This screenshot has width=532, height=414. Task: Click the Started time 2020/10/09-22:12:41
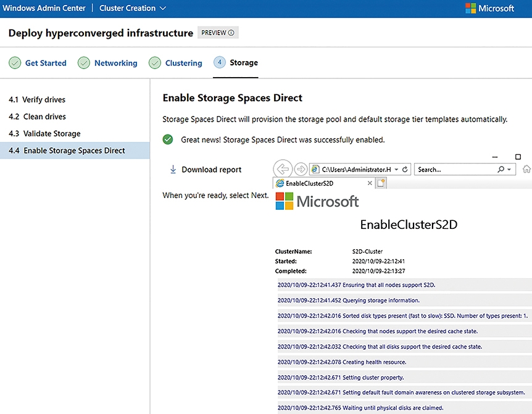click(379, 262)
